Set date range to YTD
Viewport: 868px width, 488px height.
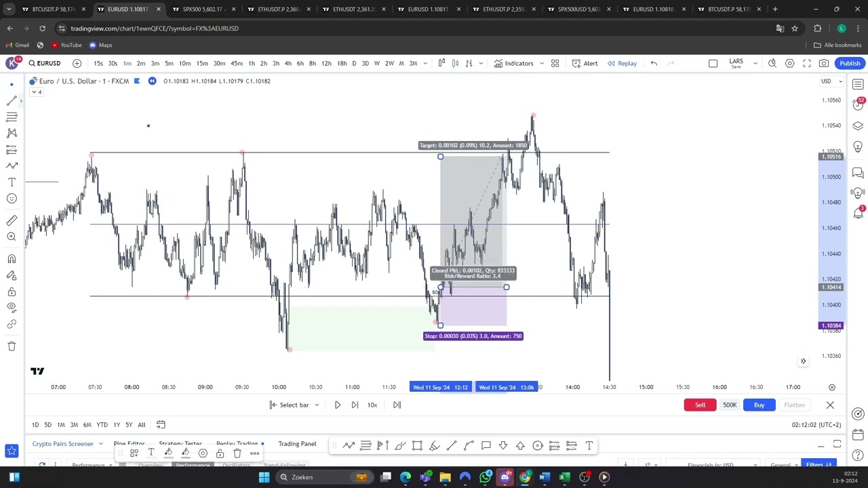102,425
